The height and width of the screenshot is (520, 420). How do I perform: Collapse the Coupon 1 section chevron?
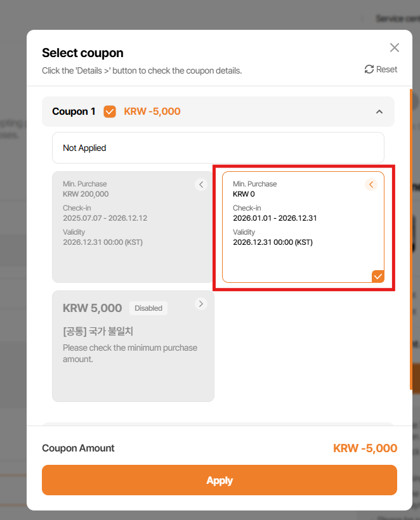pos(379,112)
